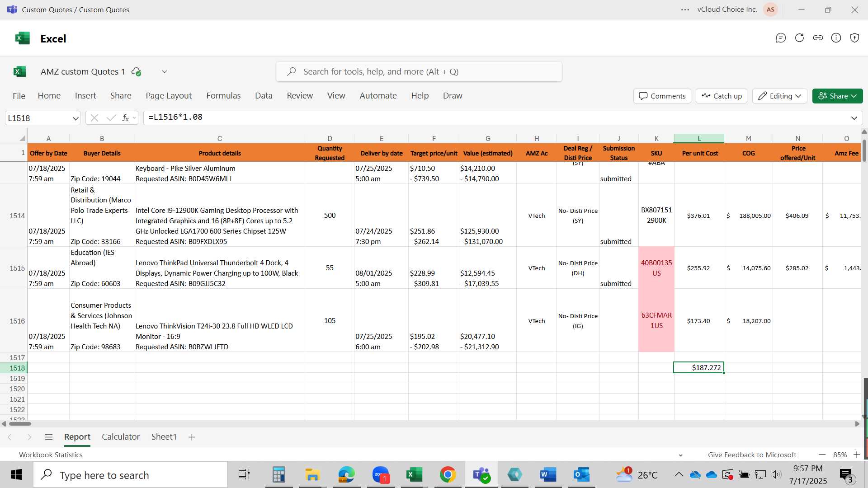Viewport: 868px width, 488px height.
Task: Select column L header
Action: 699,138
